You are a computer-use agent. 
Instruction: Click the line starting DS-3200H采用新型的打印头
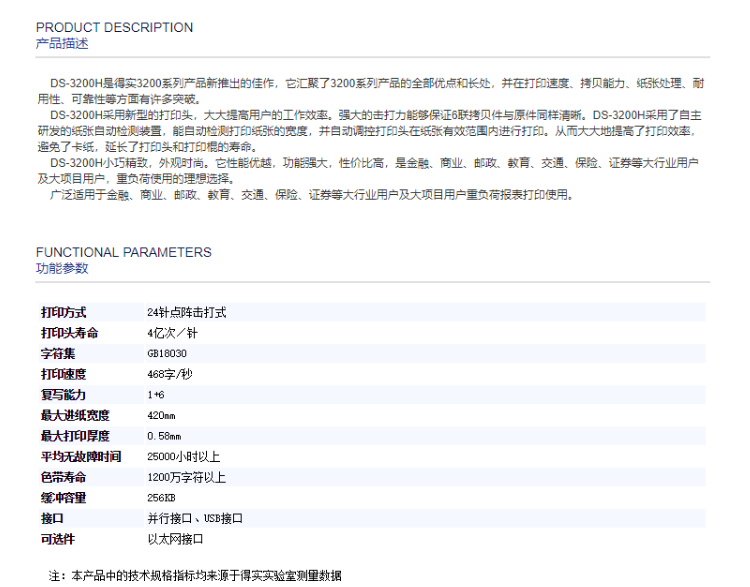click(x=375, y=115)
